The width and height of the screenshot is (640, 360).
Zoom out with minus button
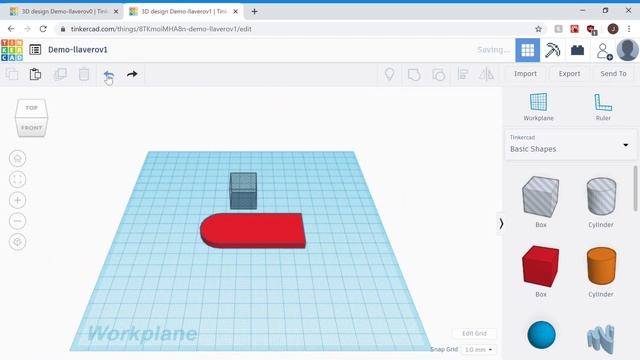click(18, 221)
